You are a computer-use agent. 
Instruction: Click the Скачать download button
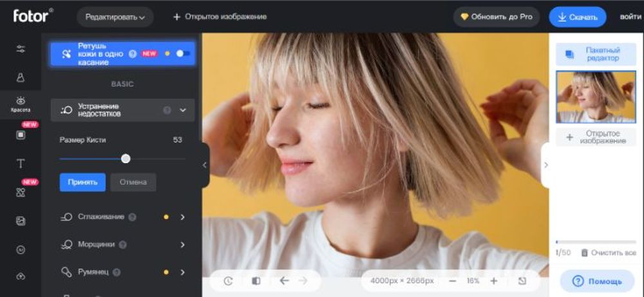tap(578, 17)
